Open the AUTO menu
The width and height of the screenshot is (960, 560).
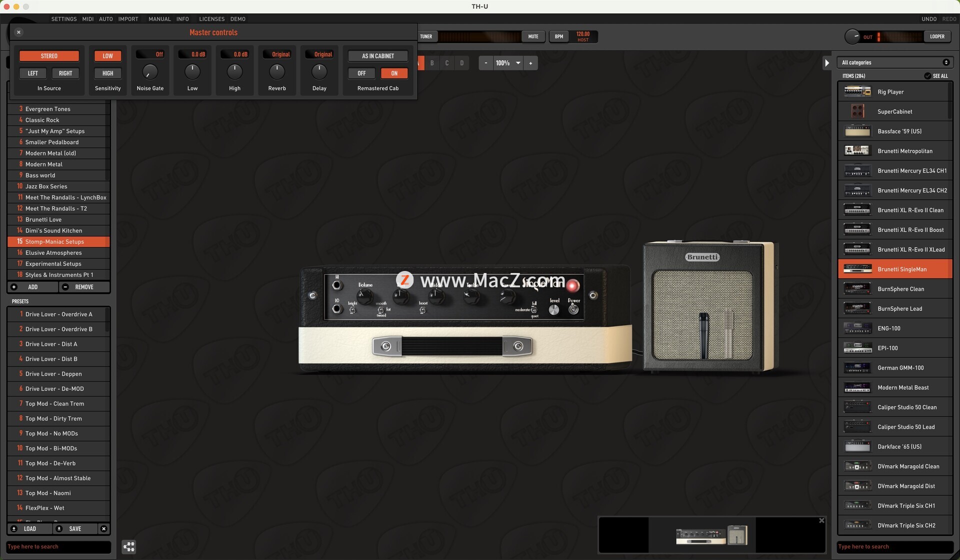(x=105, y=19)
